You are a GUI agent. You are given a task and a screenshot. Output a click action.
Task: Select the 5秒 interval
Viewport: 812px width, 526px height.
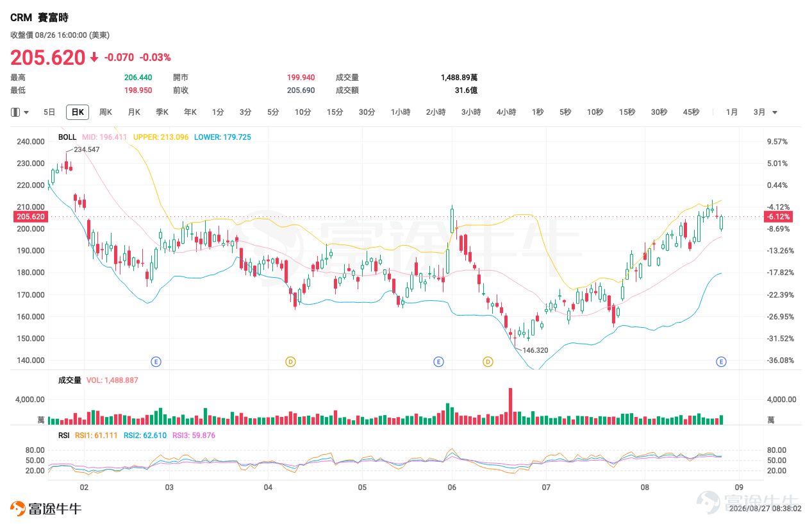[565, 112]
